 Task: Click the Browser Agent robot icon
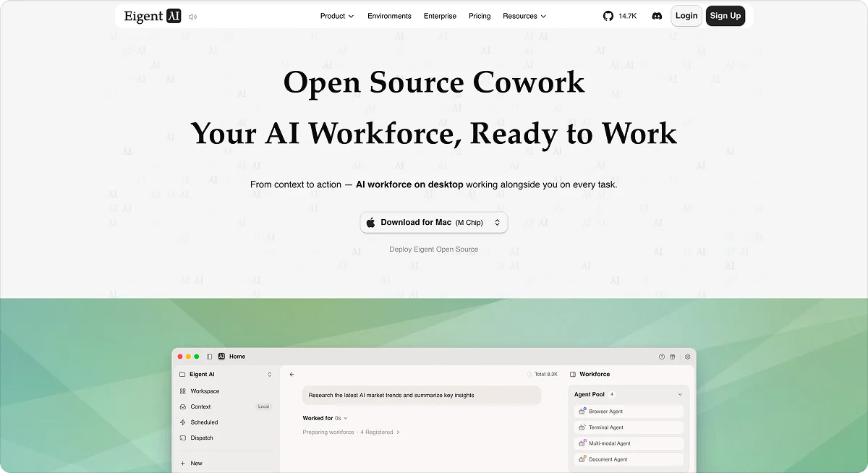click(x=582, y=411)
